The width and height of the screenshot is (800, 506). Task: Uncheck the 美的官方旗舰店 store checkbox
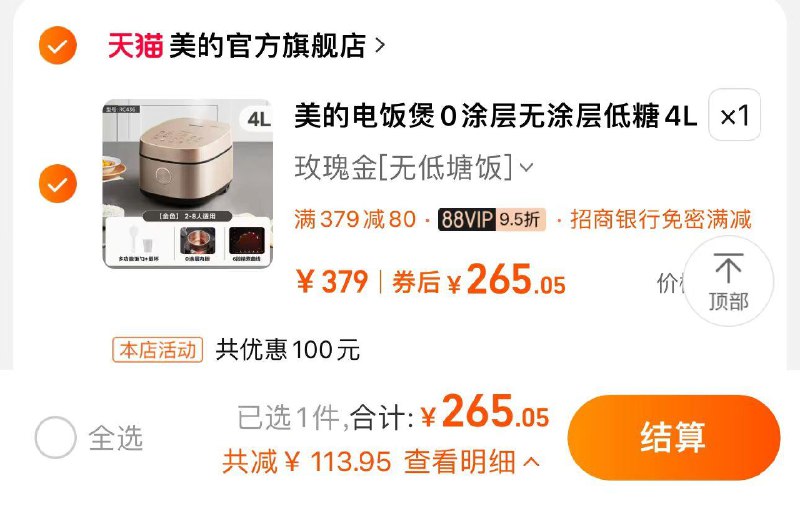[x=58, y=45]
